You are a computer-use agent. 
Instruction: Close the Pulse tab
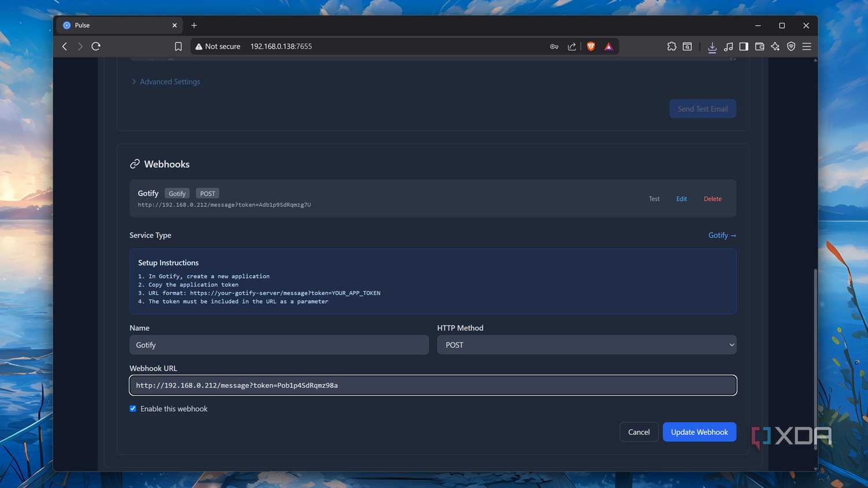(x=175, y=25)
